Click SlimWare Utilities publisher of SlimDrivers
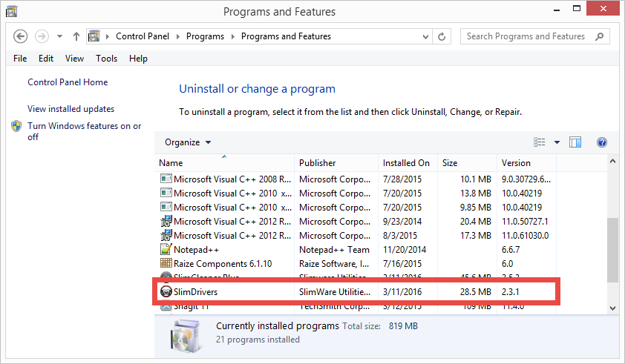 tap(335, 292)
